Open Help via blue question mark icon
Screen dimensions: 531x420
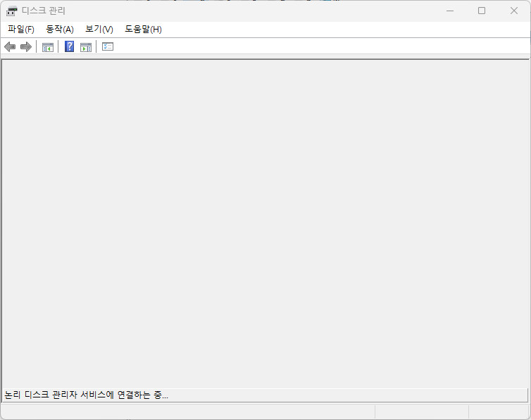(70, 46)
